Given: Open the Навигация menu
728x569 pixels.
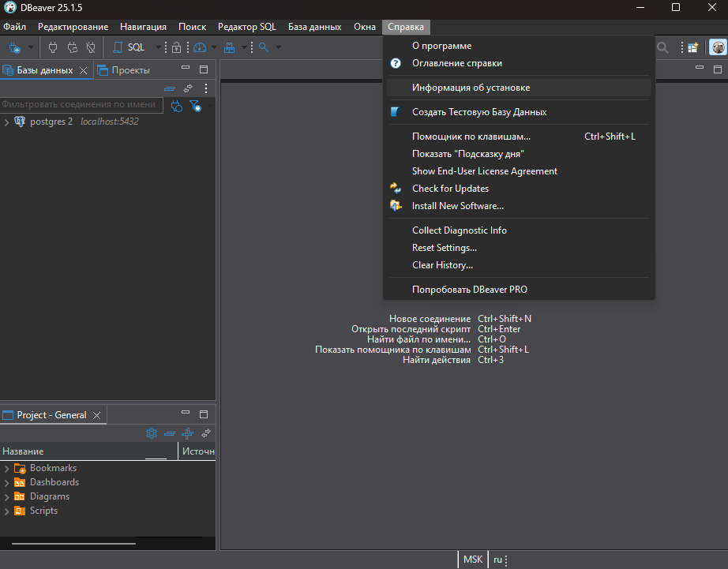Looking at the screenshot, I should [x=143, y=27].
